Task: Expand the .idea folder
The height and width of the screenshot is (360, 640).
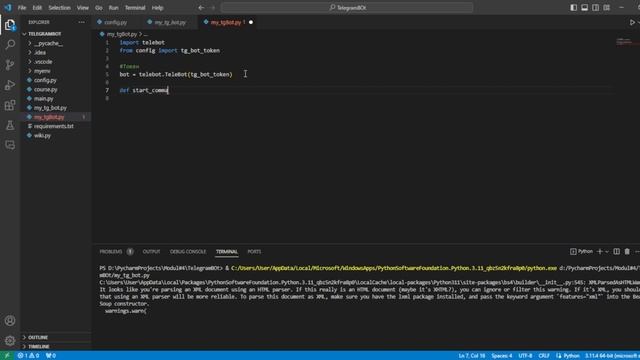Action: point(56,52)
